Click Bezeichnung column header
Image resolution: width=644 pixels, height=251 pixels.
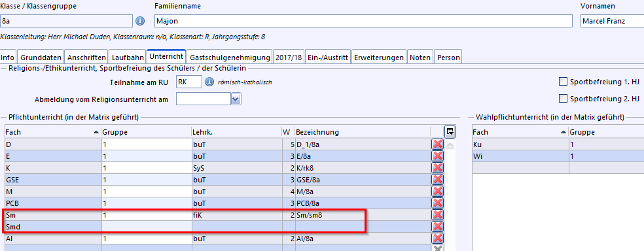pos(363,132)
